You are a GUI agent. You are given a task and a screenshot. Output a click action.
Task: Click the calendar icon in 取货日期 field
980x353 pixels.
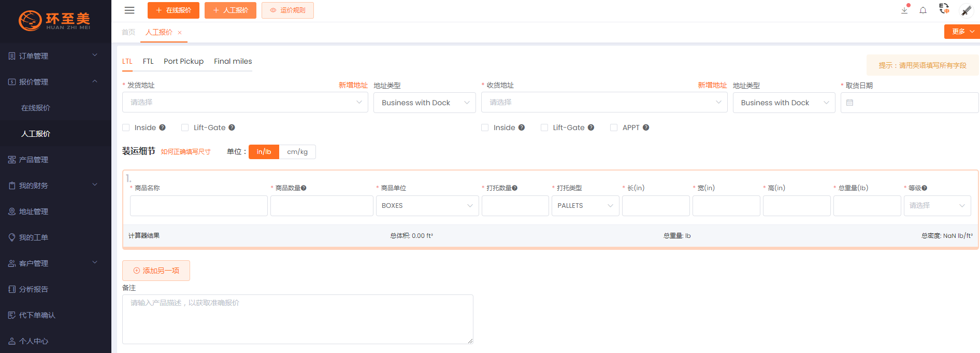[849, 103]
